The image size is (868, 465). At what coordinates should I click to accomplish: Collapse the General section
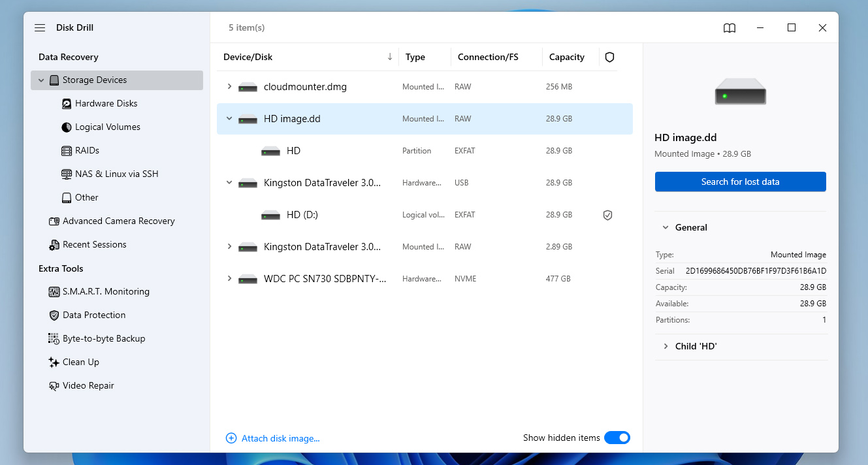[x=666, y=228]
